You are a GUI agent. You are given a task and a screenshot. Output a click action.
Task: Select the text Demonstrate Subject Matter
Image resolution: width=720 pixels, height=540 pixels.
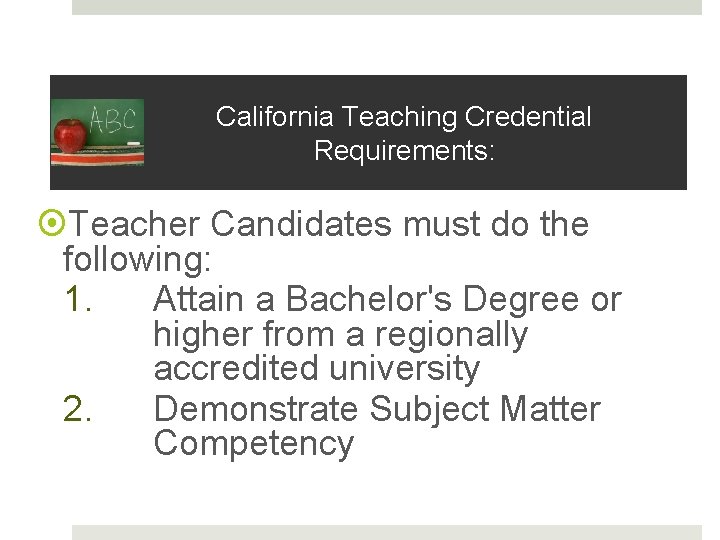(x=377, y=409)
